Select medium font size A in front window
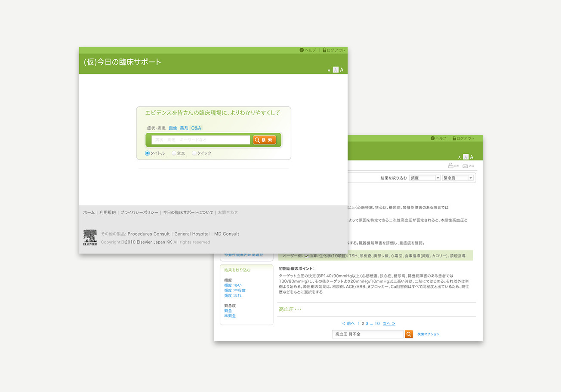Screen dimensions: 561x392 336,70
